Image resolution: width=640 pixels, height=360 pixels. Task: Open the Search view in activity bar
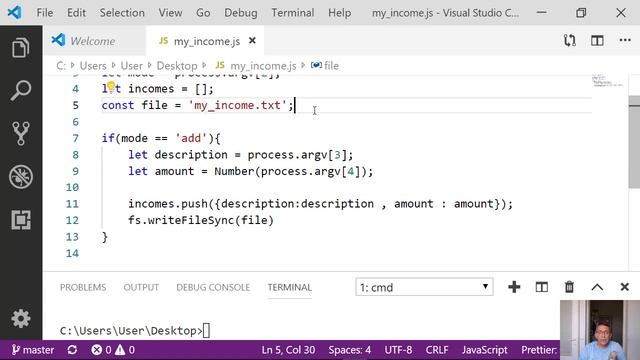[20, 91]
